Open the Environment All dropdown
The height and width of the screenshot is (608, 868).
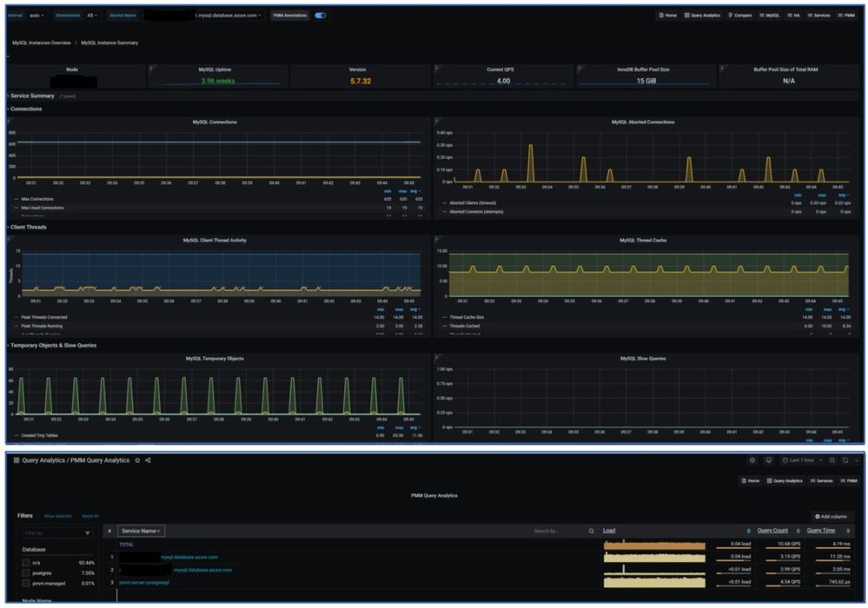[x=92, y=16]
